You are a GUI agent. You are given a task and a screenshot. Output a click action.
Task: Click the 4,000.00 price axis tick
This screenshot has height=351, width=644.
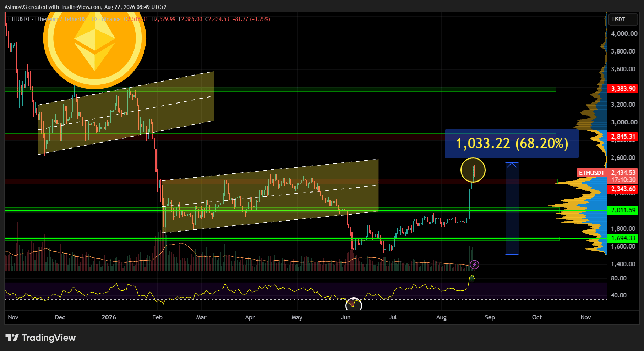(x=624, y=34)
